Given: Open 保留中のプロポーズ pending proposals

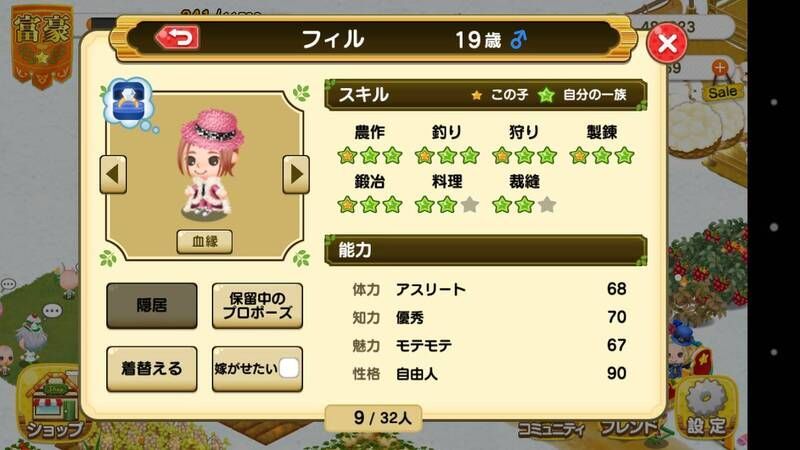Looking at the screenshot, I should click(257, 305).
